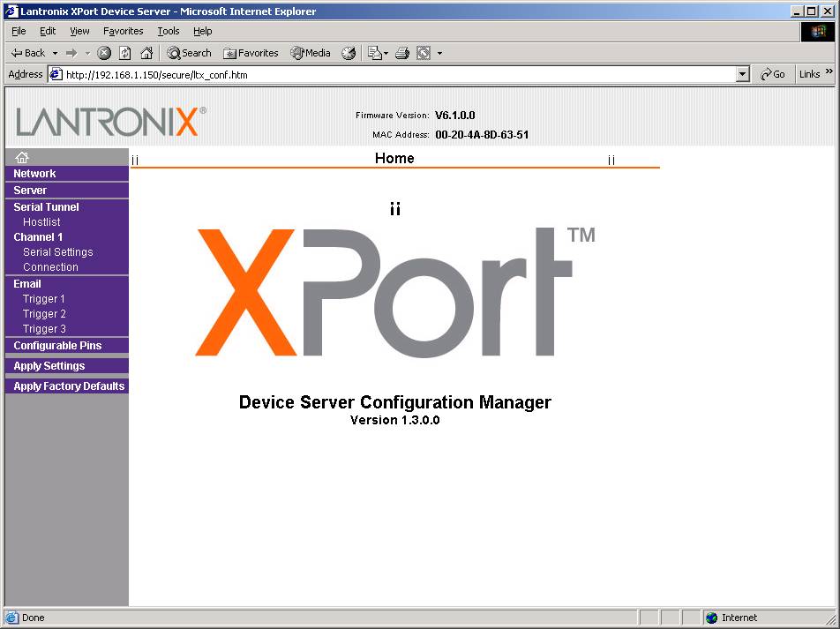Expand the Mail dropdown arrow
The width and height of the screenshot is (840, 629).
coord(386,53)
